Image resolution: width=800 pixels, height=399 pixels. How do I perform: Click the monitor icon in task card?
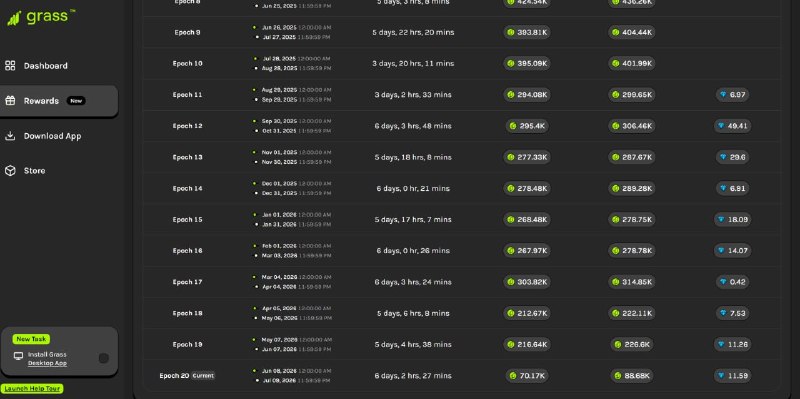point(18,356)
